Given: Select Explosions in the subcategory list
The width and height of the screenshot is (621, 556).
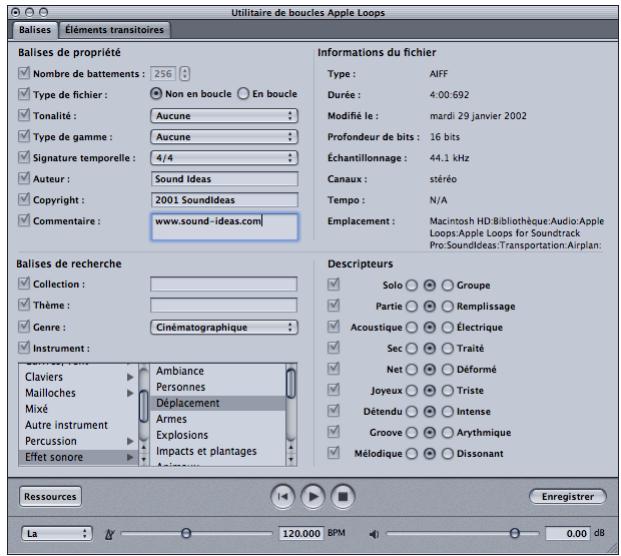Looking at the screenshot, I should click(218, 435).
